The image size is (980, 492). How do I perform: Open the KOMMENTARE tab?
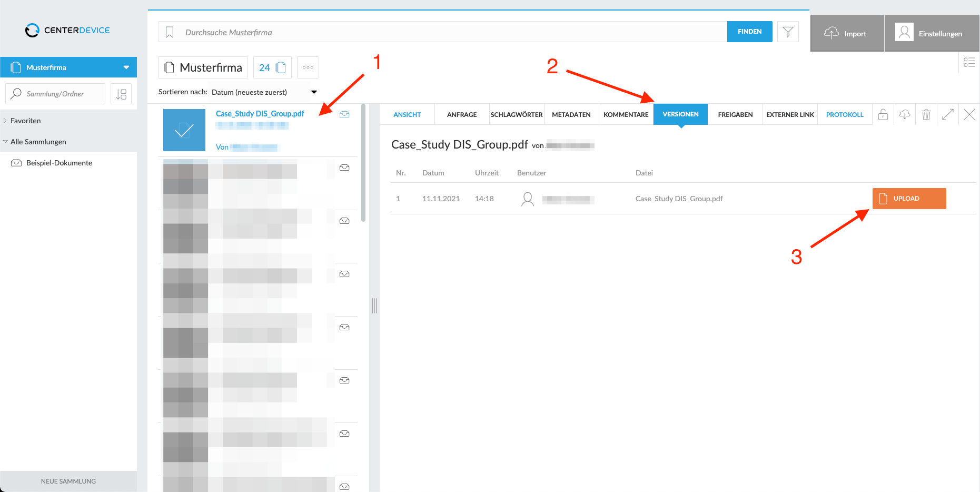(x=626, y=114)
